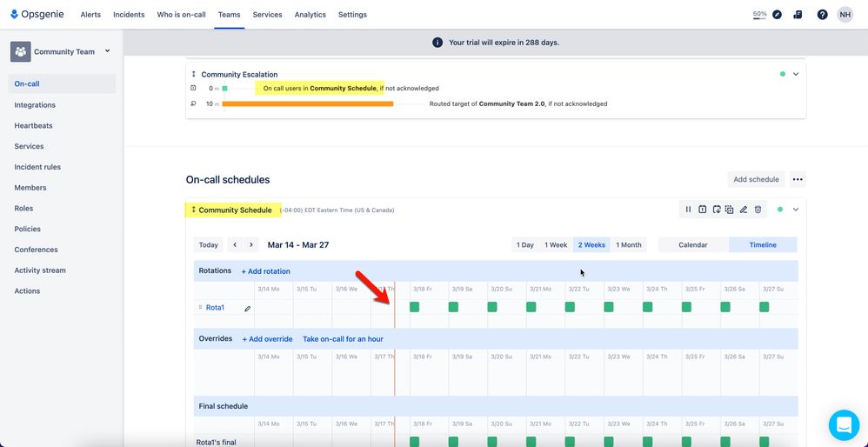Open the Incidents tab
The width and height of the screenshot is (868, 447).
[x=129, y=15]
